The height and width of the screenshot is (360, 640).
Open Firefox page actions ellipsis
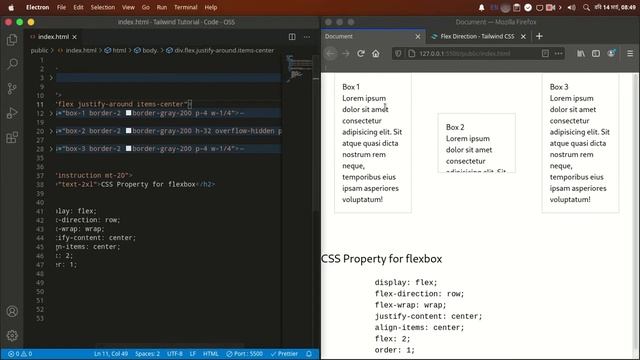pyautogui.click(x=558, y=53)
